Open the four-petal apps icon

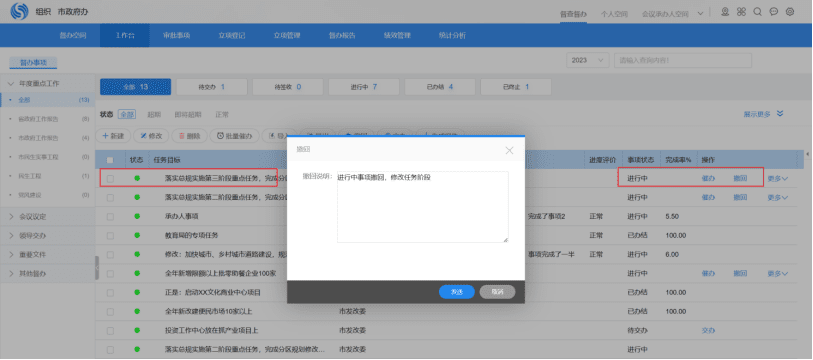(741, 11)
